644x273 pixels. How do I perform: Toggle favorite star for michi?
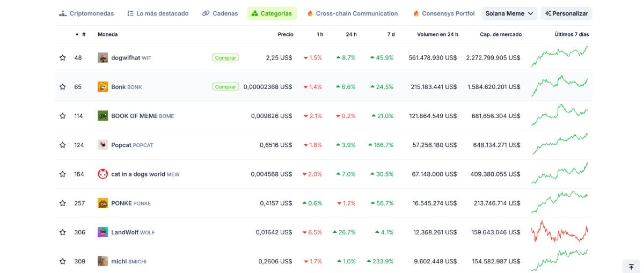click(x=63, y=261)
